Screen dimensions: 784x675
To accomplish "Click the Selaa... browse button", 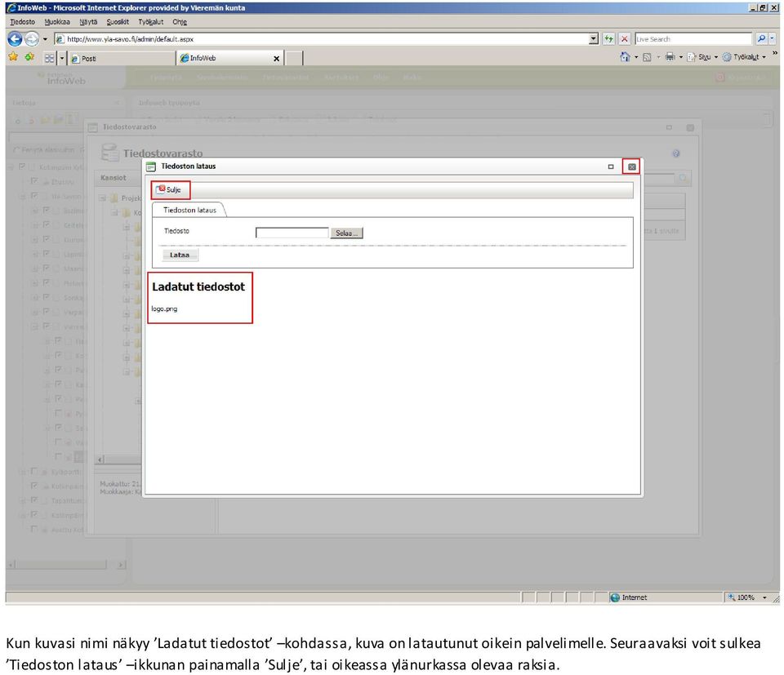I will pos(346,233).
